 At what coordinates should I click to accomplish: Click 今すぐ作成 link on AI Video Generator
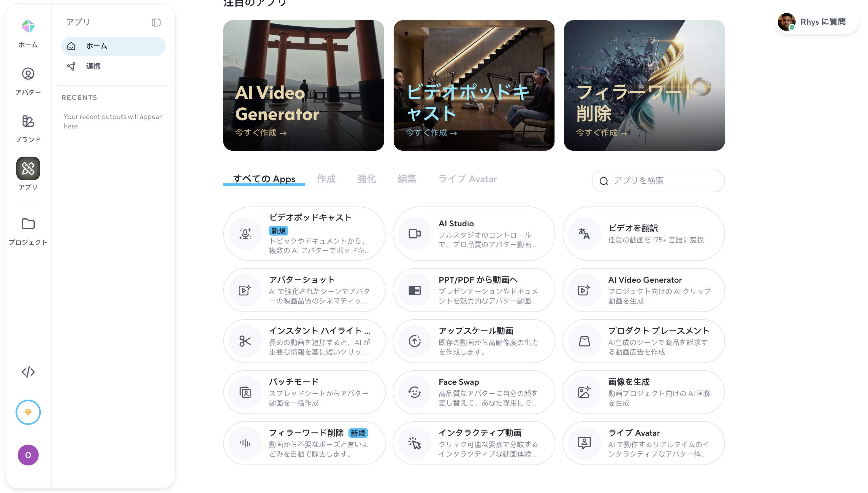click(261, 133)
